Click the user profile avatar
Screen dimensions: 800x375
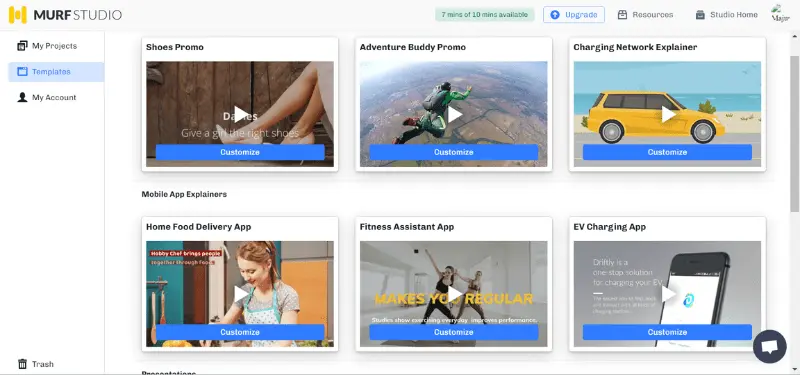click(780, 14)
